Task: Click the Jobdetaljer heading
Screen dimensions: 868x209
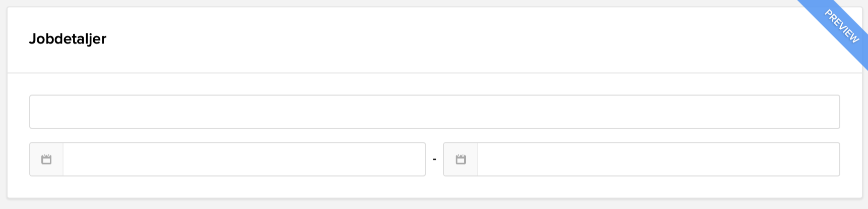Action: (x=68, y=39)
